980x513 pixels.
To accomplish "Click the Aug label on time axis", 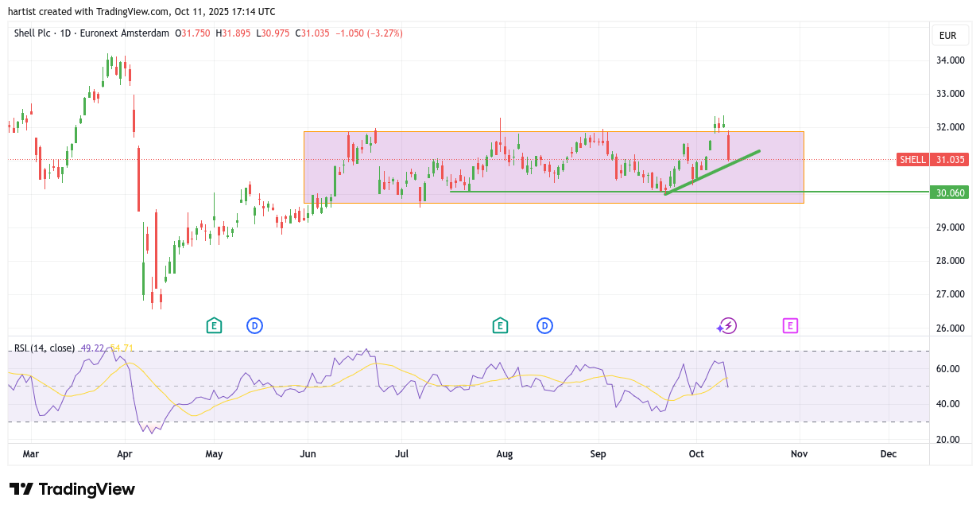I will pyautogui.click(x=504, y=454).
